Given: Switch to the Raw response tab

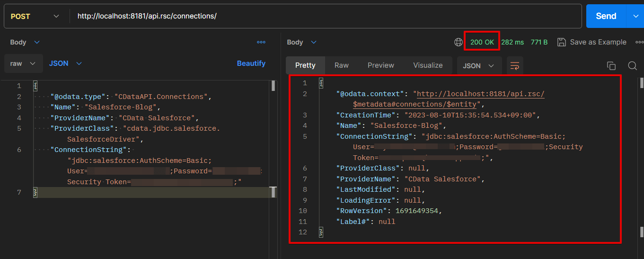Looking at the screenshot, I should (x=341, y=65).
